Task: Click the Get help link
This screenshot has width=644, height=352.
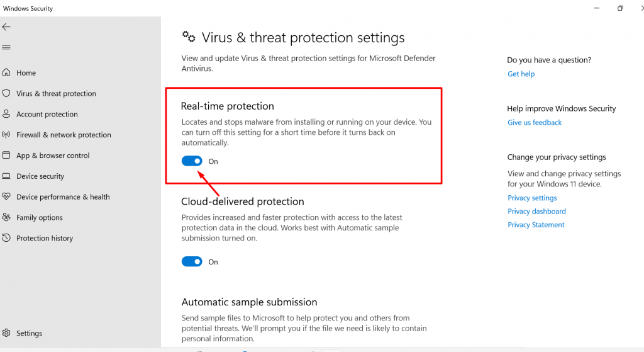Action: 521,74
